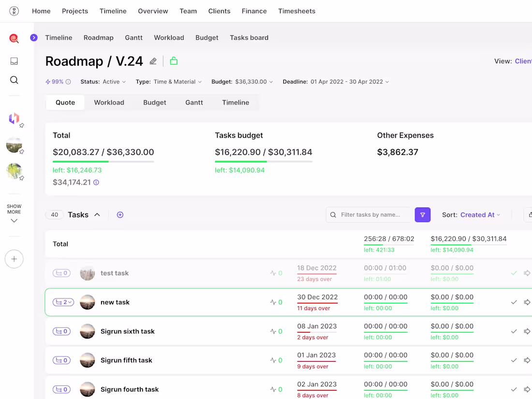The image size is (532, 399).
Task: Click info icon beside $34,174.21
Action: click(x=96, y=182)
